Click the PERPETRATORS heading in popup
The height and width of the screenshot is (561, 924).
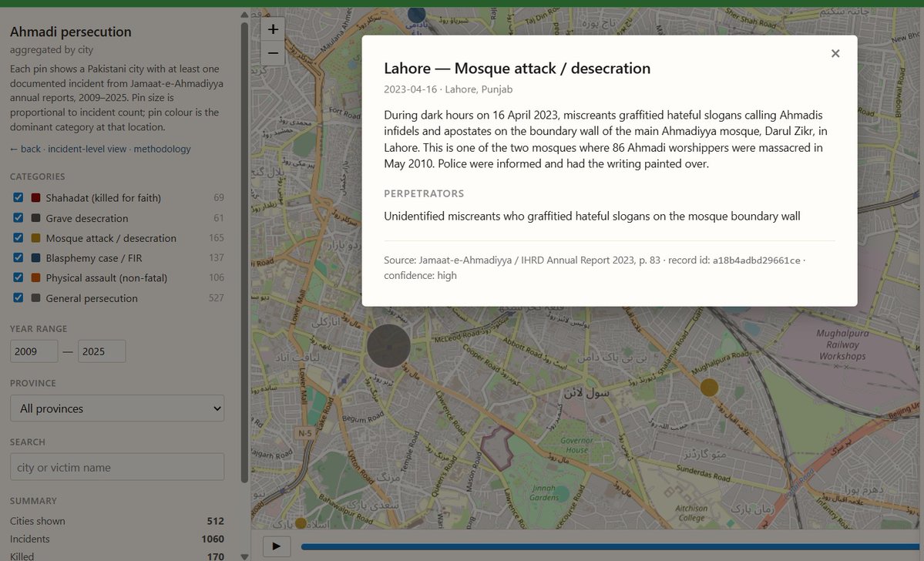point(424,194)
